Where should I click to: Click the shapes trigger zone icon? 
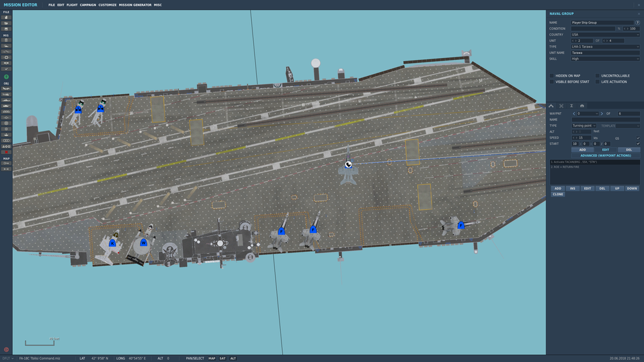click(6, 146)
